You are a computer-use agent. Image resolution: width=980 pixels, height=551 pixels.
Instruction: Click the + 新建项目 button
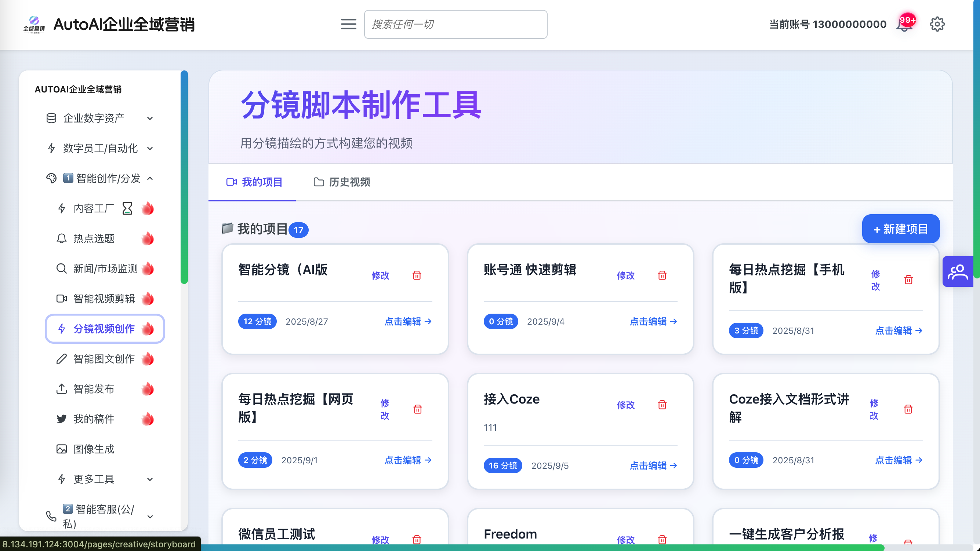(x=900, y=229)
